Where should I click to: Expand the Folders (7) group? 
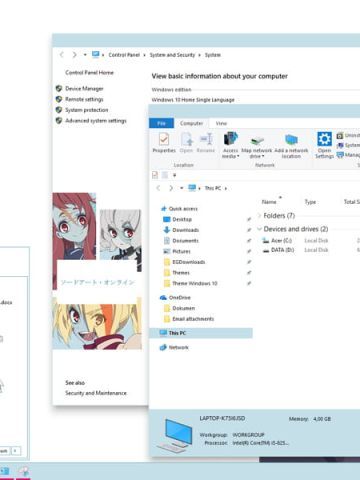(259, 216)
